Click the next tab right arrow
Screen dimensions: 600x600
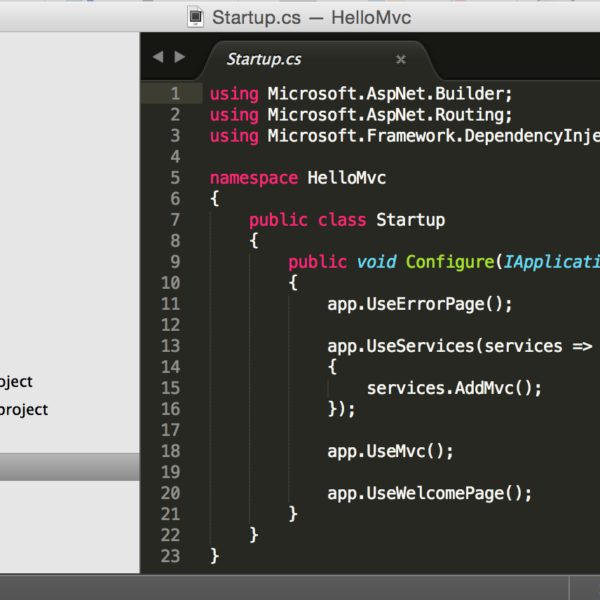pos(180,57)
